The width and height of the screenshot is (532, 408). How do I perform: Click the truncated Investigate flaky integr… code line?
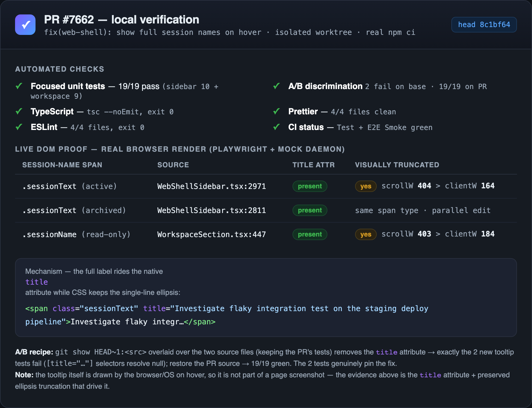pyautogui.click(x=120, y=322)
